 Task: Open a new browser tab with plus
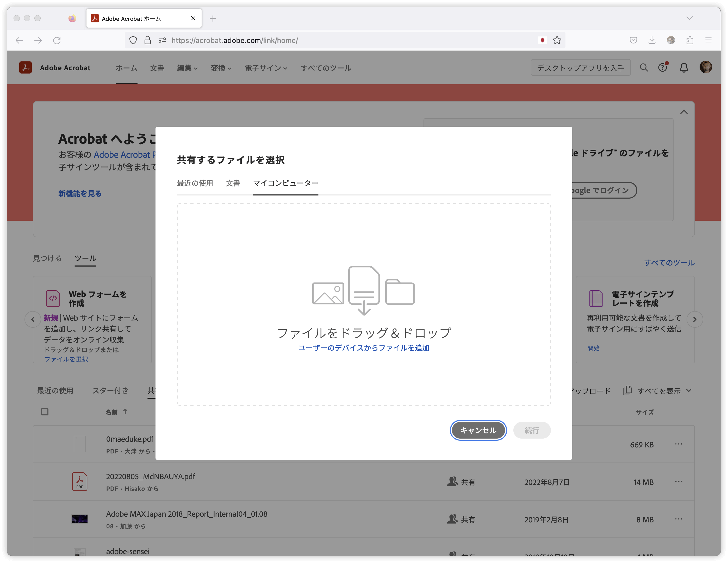click(213, 18)
